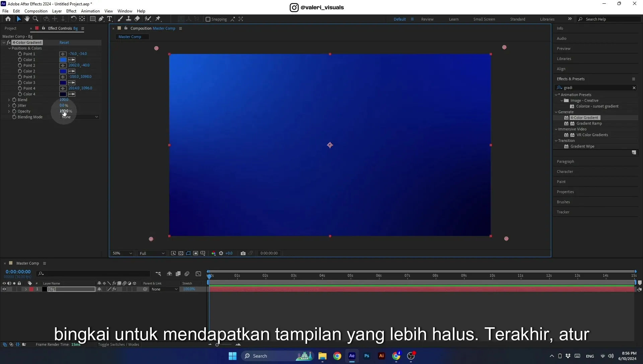The width and height of the screenshot is (643, 364).
Task: Click the 0:00:00:00 timeline timecode
Action: click(x=18, y=272)
